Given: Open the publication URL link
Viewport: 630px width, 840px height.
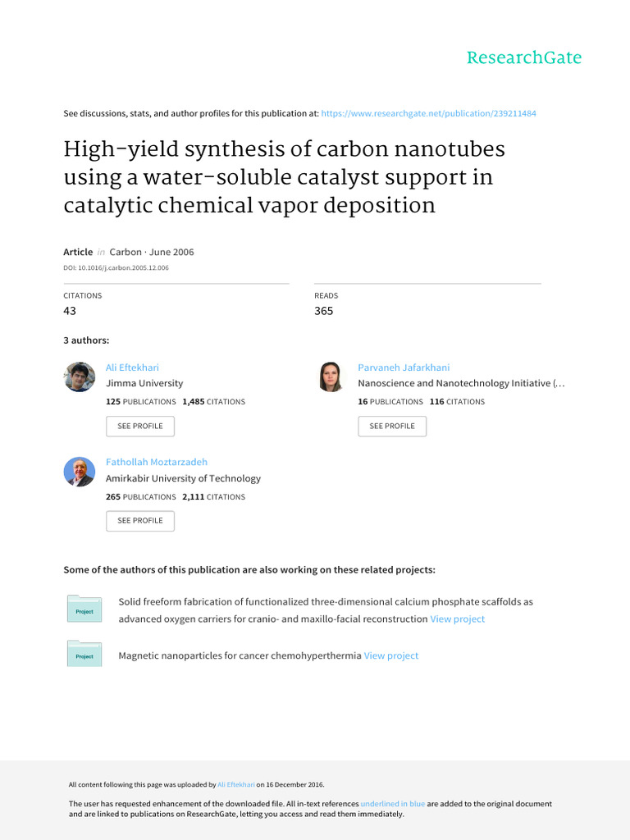Looking at the screenshot, I should [428, 113].
